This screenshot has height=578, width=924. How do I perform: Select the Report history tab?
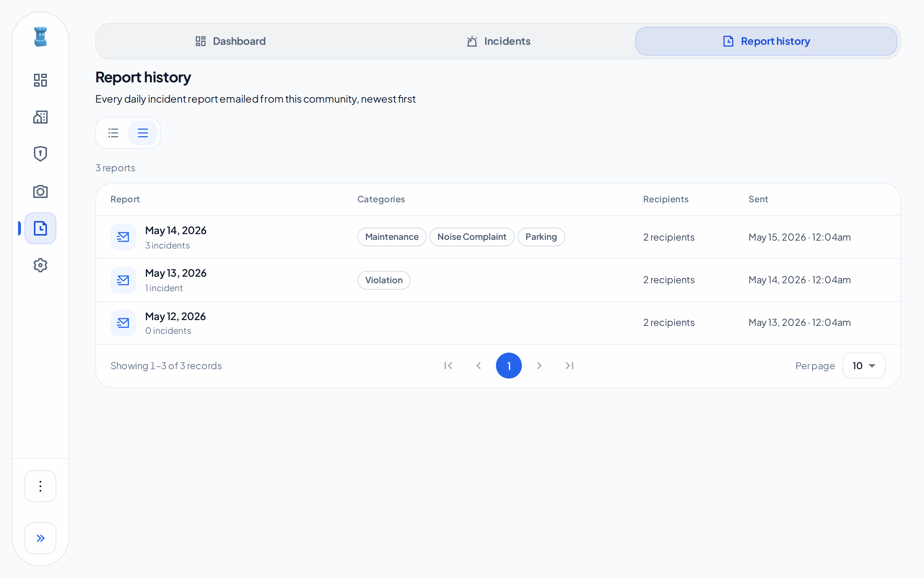tap(766, 41)
